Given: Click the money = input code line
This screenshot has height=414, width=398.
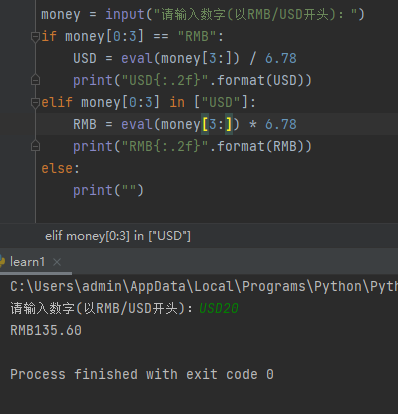Looking at the screenshot, I should (203, 15).
